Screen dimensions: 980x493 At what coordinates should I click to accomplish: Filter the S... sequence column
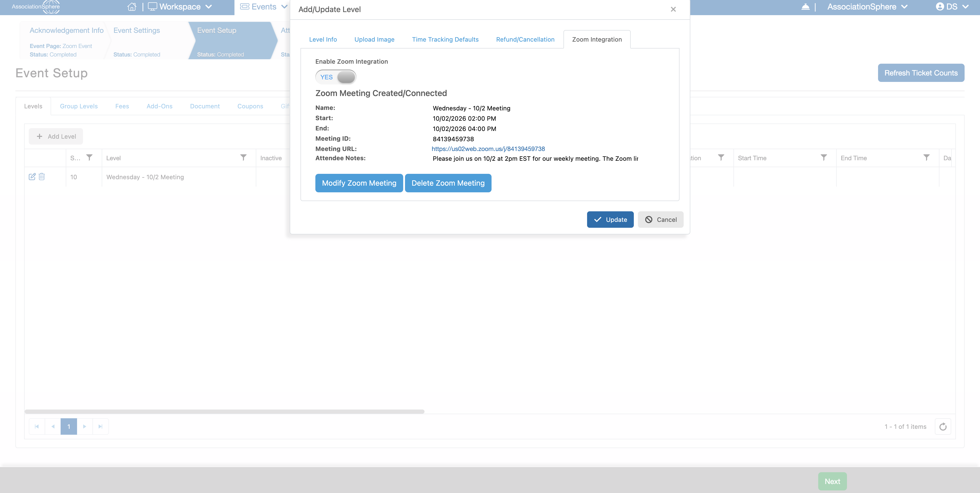tap(89, 157)
